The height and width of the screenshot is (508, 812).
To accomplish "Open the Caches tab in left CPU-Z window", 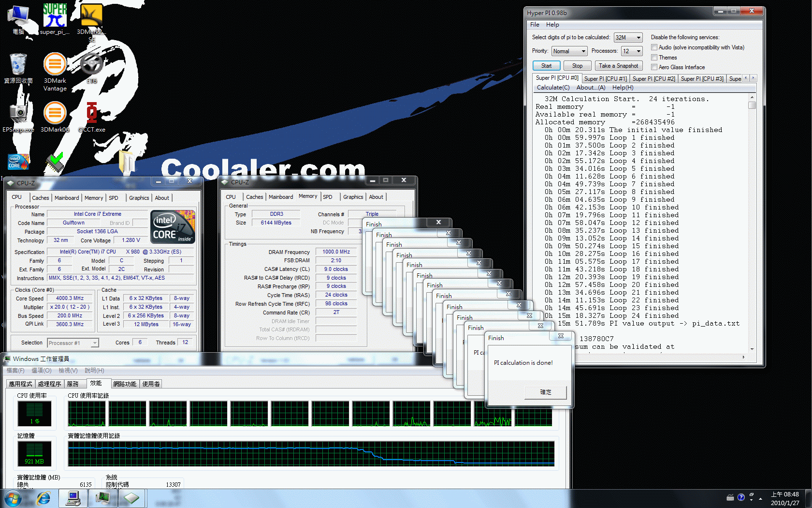I will [x=41, y=198].
